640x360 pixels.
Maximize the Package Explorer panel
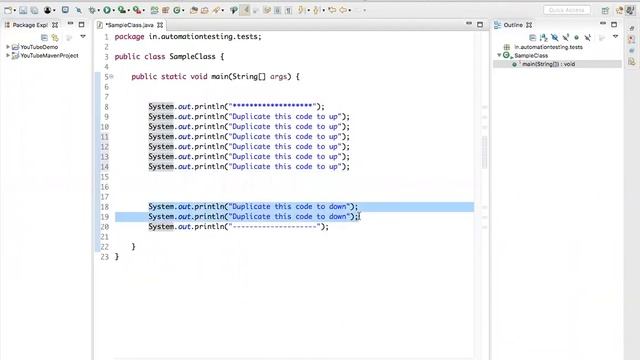tap(81, 24)
